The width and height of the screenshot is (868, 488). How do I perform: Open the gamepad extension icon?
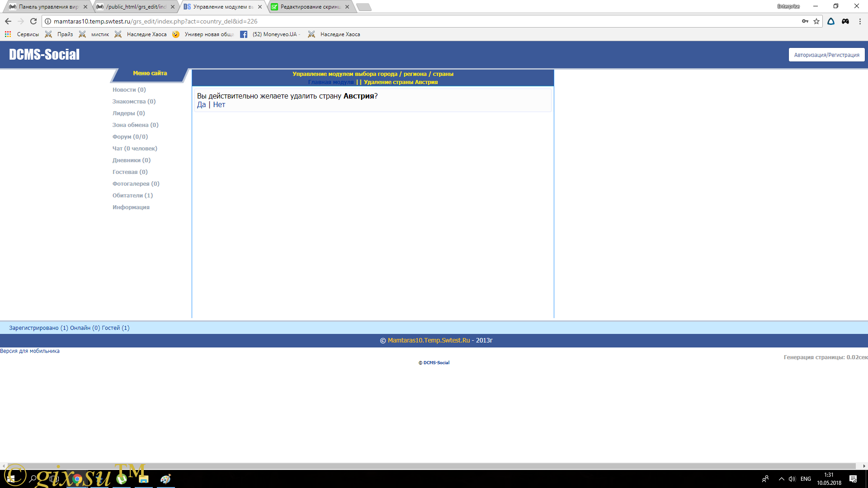(x=845, y=21)
